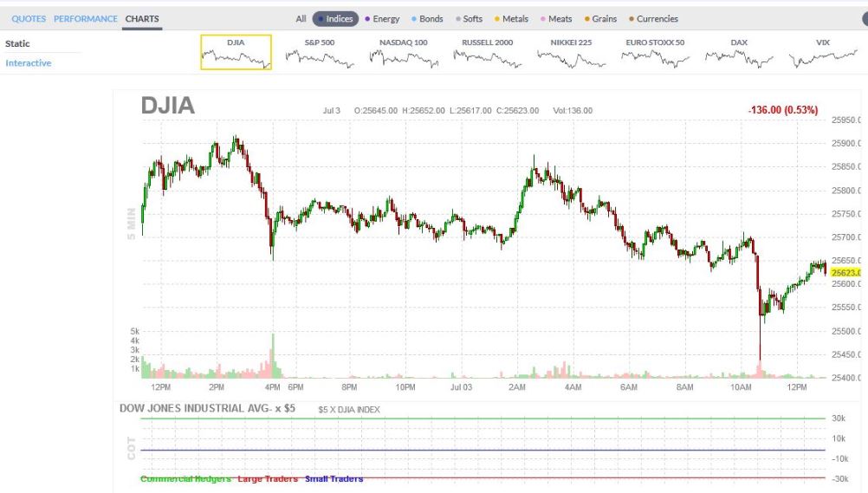The width and height of the screenshot is (868, 493).
Task: Click the 'COT' panel label
Action: 131,448
